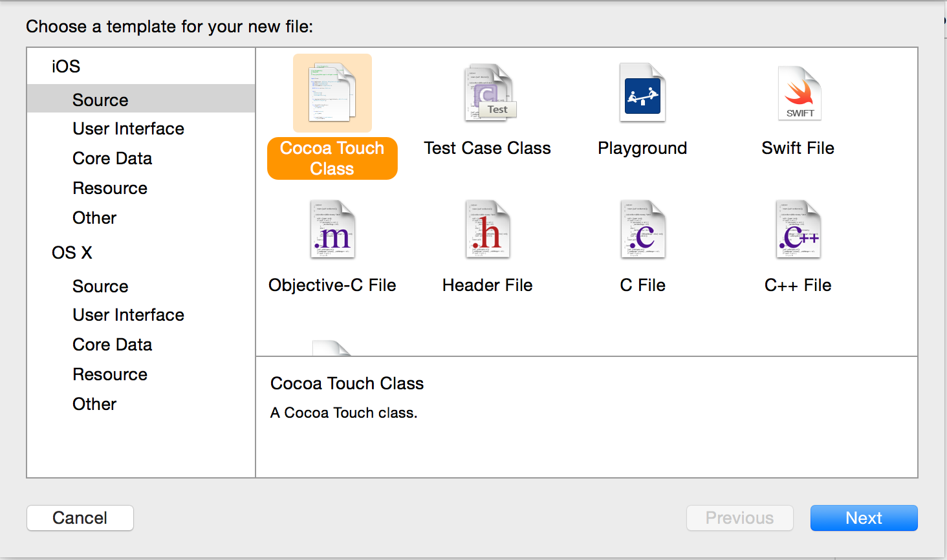Click the iOS section header
Image resolution: width=947 pixels, height=560 pixels.
point(66,67)
